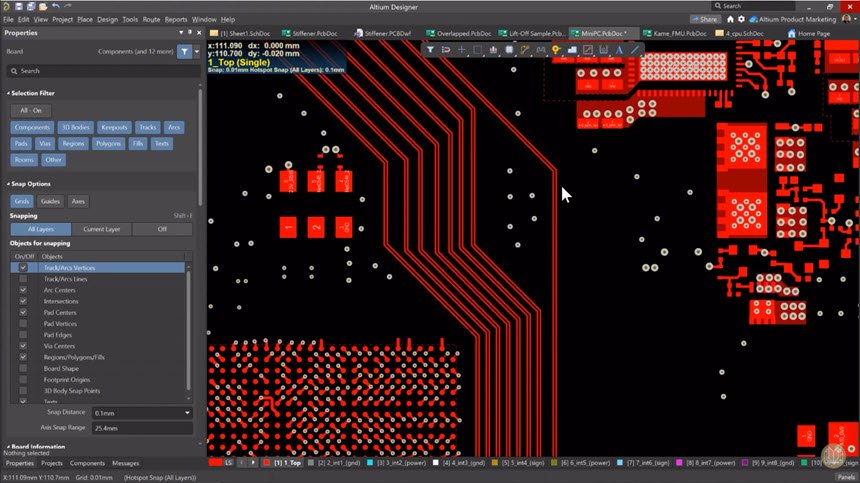Toggle Intersections snapping checkbox

coord(23,301)
